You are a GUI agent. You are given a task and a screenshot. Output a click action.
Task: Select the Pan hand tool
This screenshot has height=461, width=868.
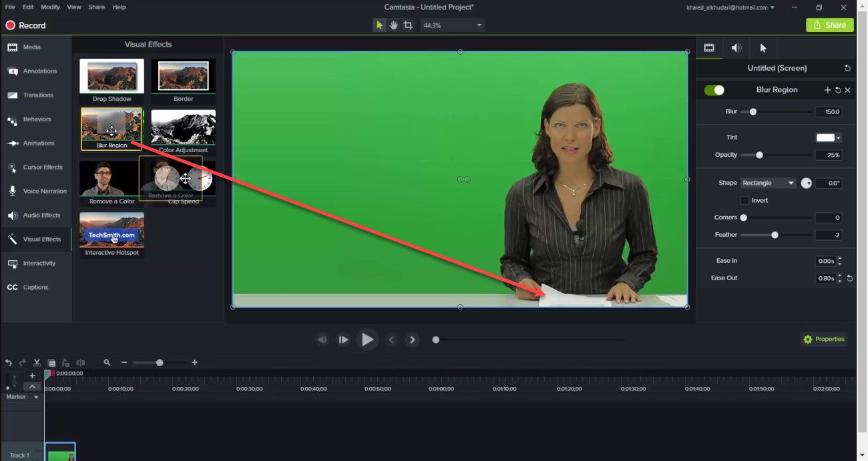click(x=394, y=25)
